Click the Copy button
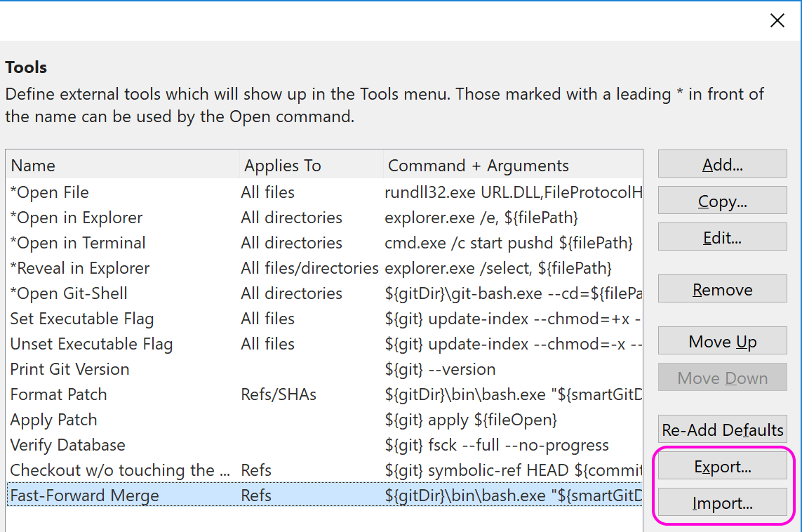The image size is (802, 532). coord(722,201)
